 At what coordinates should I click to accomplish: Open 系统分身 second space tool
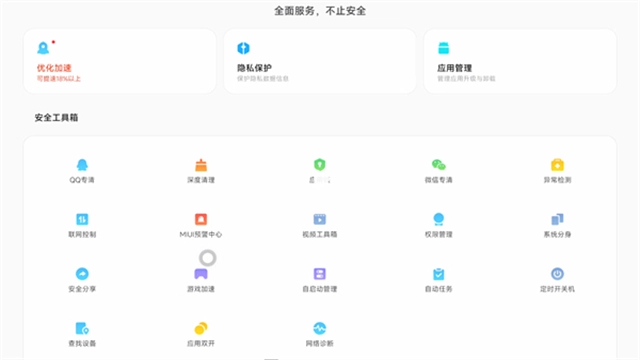click(x=558, y=225)
